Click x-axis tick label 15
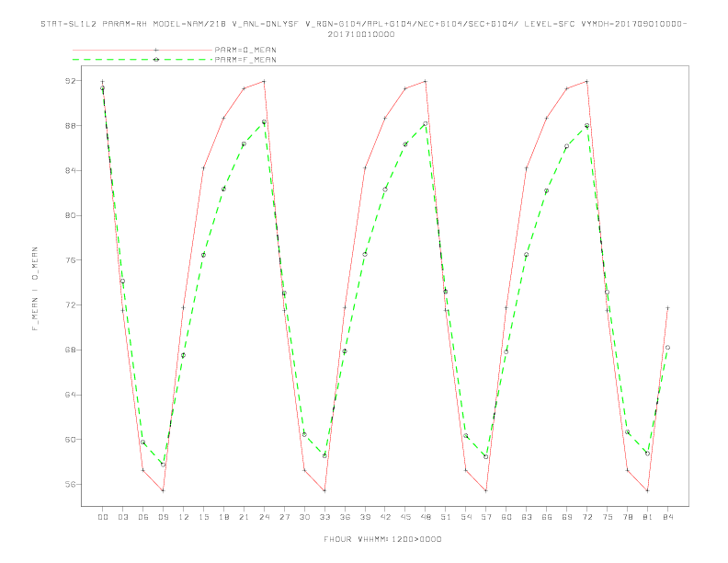 203,517
